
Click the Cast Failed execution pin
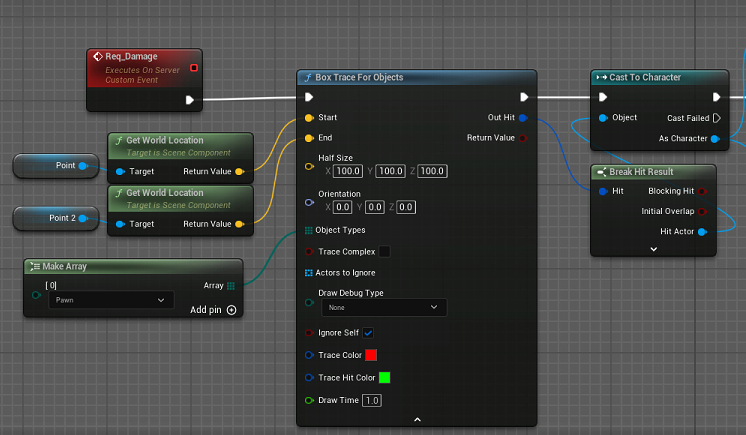(717, 118)
